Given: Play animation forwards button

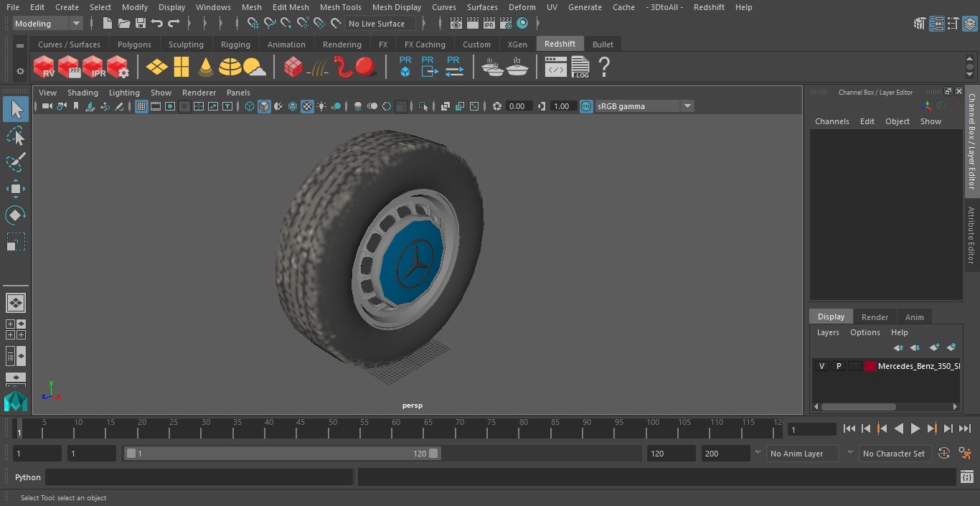Looking at the screenshot, I should click(915, 428).
